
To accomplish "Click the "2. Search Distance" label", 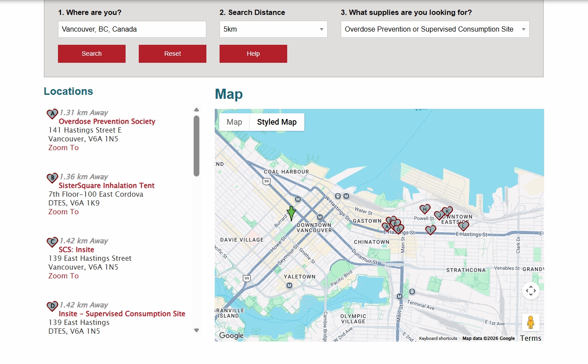I will point(253,13).
